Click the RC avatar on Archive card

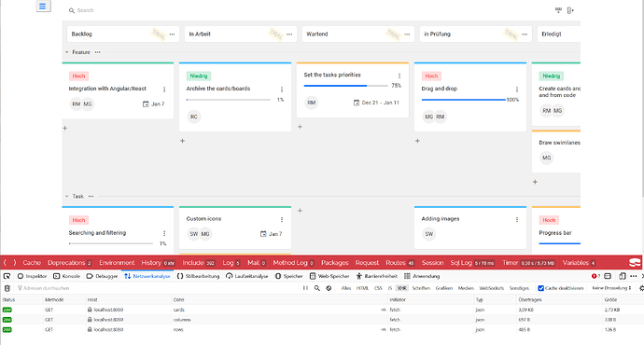(x=194, y=117)
